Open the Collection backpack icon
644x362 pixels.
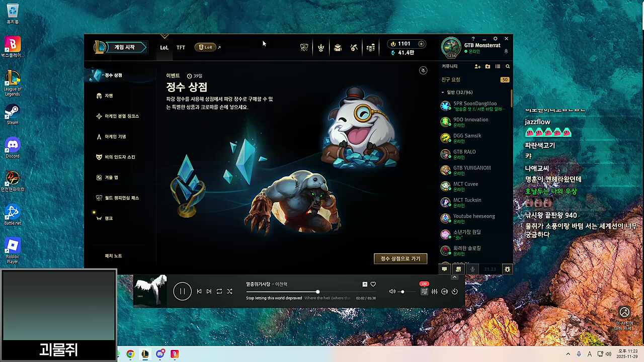pyautogui.click(x=338, y=47)
